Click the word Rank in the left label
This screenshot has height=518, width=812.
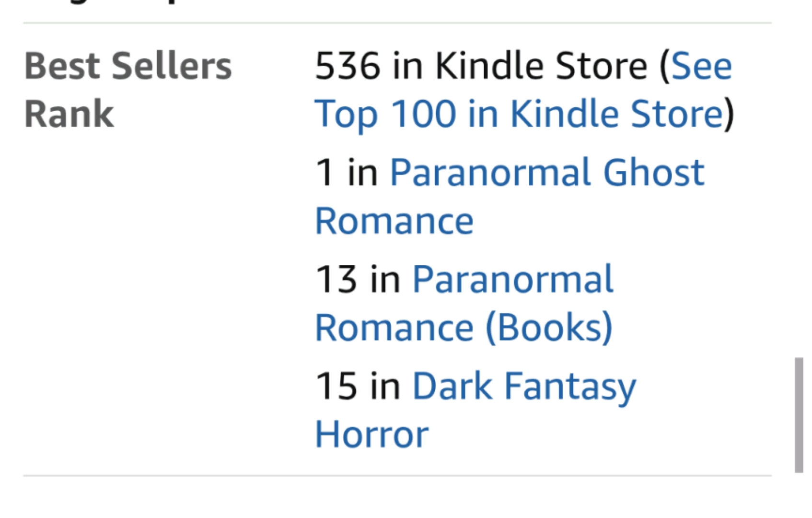(69, 114)
